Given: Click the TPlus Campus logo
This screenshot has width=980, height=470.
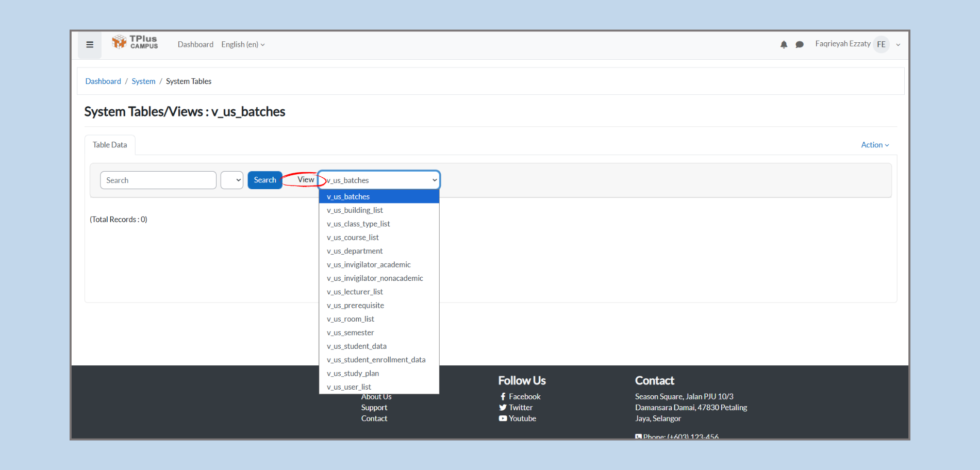Looking at the screenshot, I should 135,42.
